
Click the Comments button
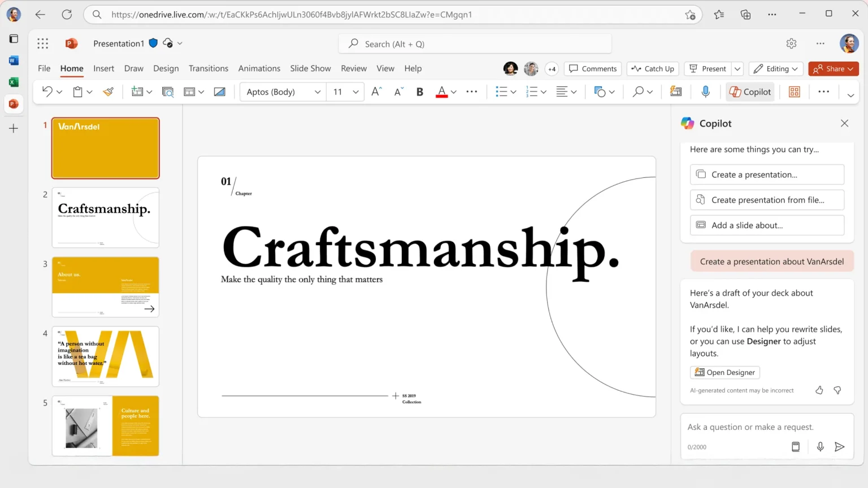(x=593, y=69)
